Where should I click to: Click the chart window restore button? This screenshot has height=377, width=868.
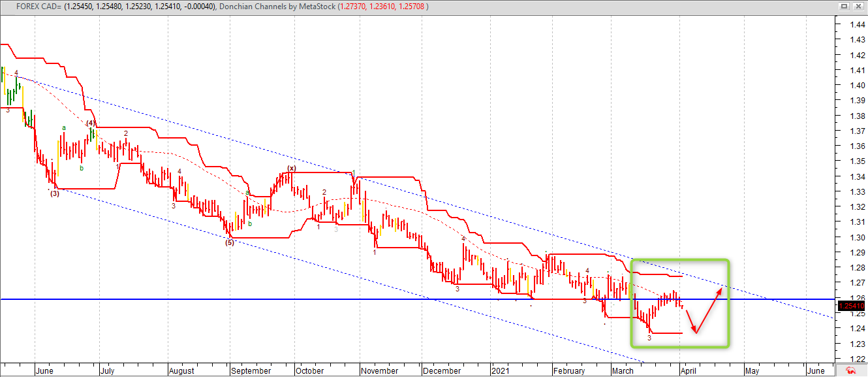click(843, 6)
